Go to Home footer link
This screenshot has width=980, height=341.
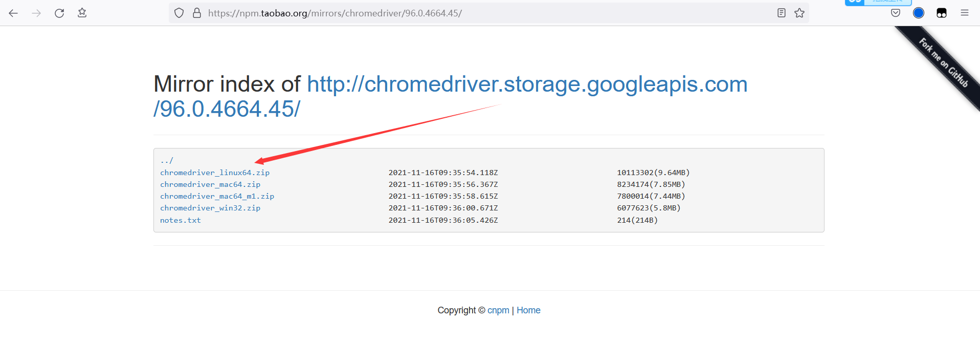pyautogui.click(x=528, y=310)
